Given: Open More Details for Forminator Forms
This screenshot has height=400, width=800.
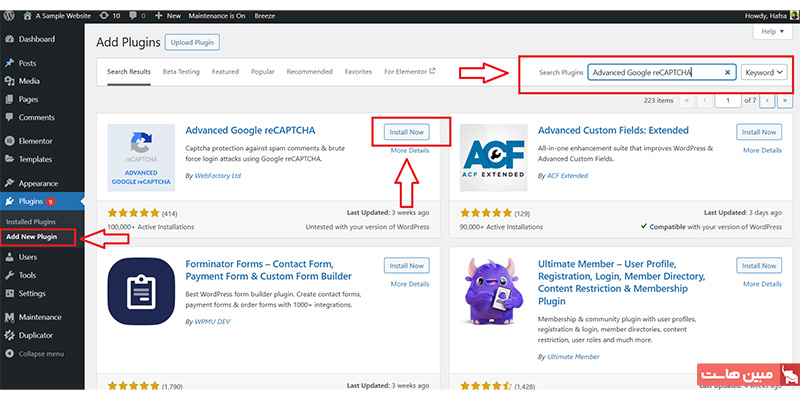Looking at the screenshot, I should [x=410, y=284].
